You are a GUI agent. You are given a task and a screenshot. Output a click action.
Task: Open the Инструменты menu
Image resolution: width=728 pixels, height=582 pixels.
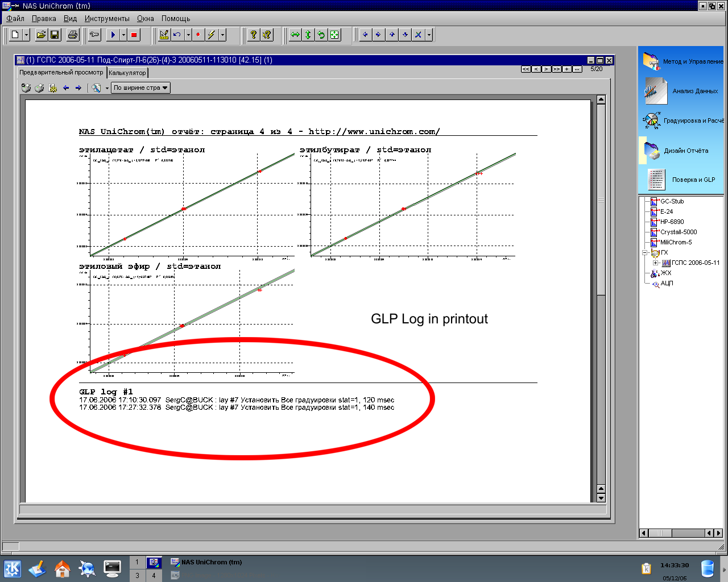(x=107, y=18)
